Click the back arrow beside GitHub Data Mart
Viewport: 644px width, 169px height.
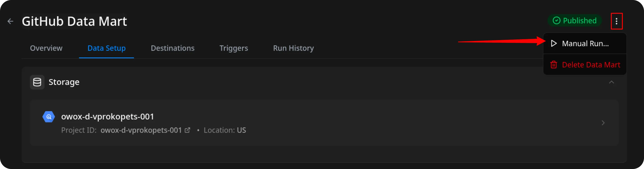tap(11, 21)
